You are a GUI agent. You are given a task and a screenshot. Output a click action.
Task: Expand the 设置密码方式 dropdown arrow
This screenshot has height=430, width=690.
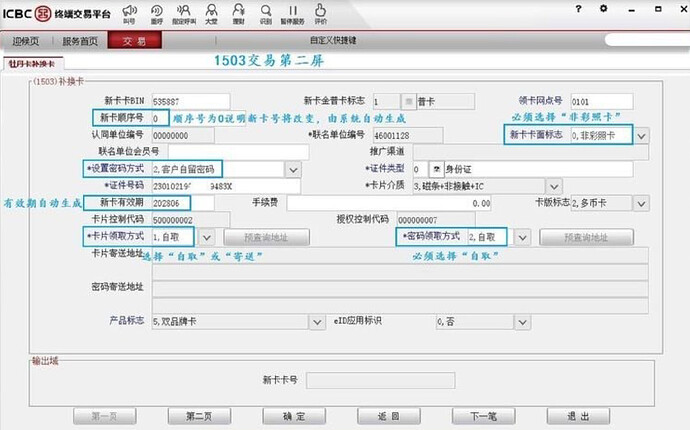click(x=293, y=169)
